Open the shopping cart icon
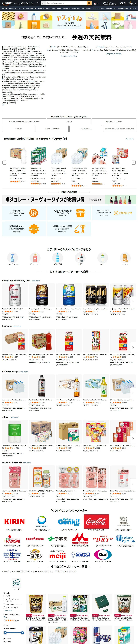Image resolution: width=138 pixels, height=644 pixels. tap(132, 3)
